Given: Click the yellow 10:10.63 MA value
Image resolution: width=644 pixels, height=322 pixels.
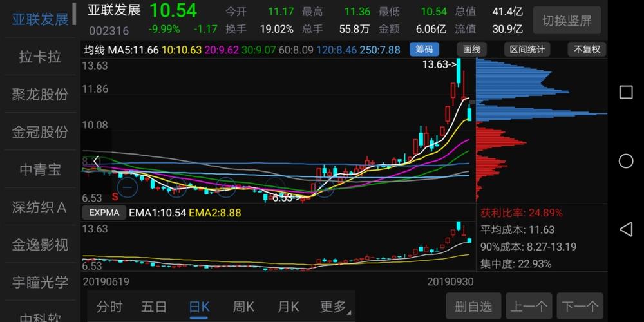Looking at the screenshot, I should [x=182, y=50].
